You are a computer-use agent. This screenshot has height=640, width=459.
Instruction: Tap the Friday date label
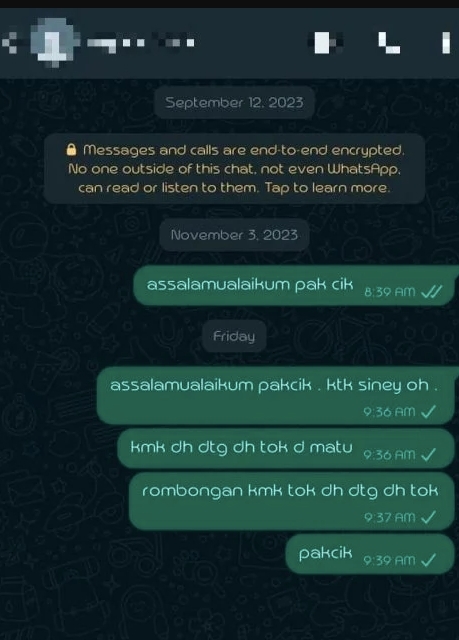(x=234, y=336)
